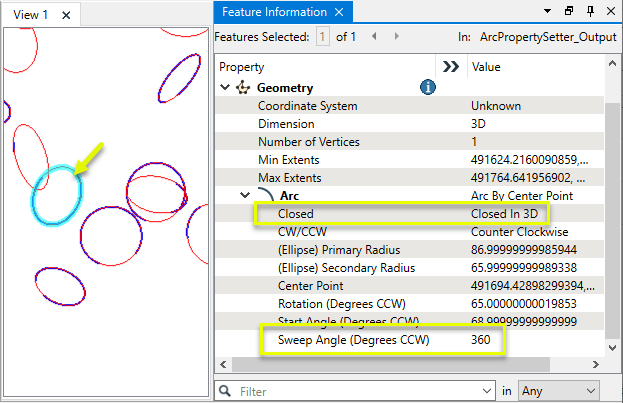This screenshot has width=623, height=403.
Task: Select the Feature Information tab
Action: (274, 12)
